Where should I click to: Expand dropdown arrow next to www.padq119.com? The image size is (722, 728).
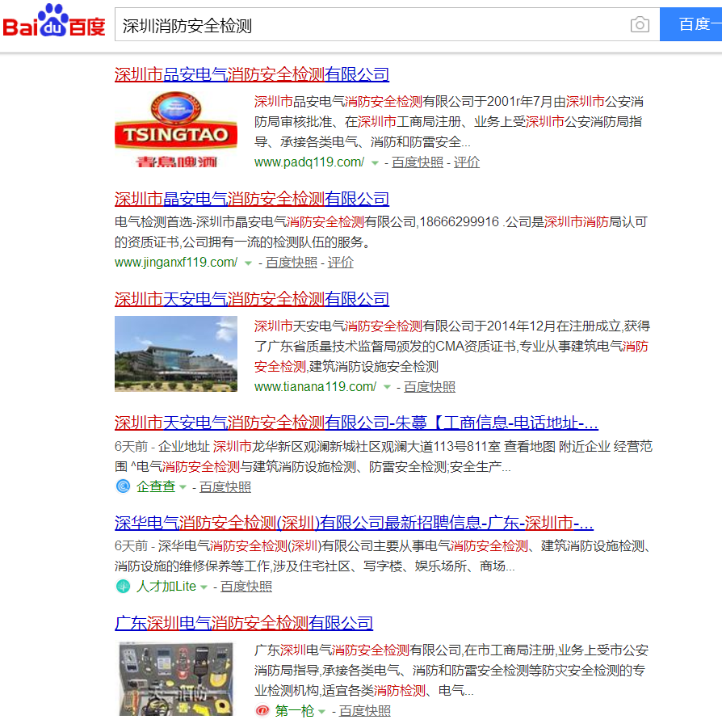coord(375,163)
